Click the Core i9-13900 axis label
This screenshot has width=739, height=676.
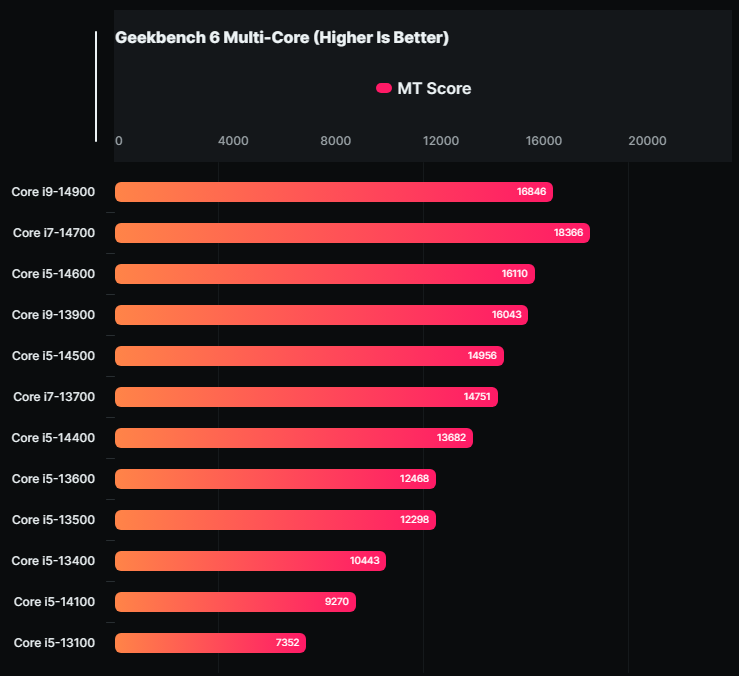click(53, 315)
